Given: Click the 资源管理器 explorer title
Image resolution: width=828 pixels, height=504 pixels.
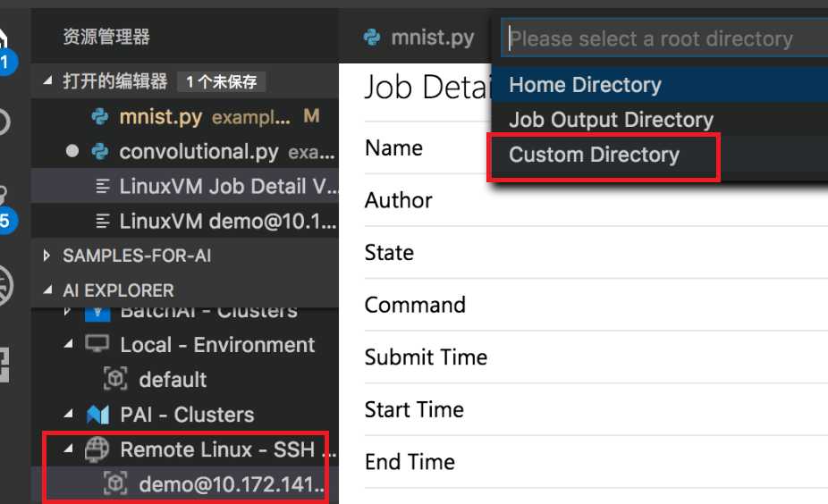Looking at the screenshot, I should [x=106, y=37].
